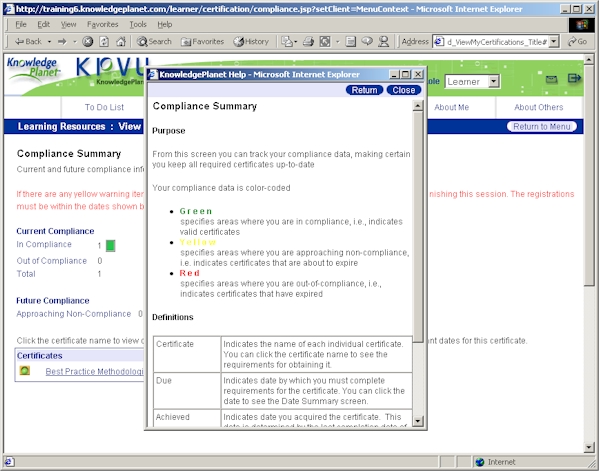
Task: Open the Back button history dropdown arrow
Action: point(49,41)
